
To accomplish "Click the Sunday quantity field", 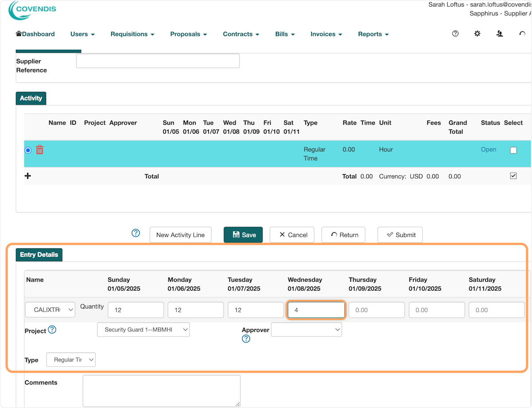I will coord(136,310).
